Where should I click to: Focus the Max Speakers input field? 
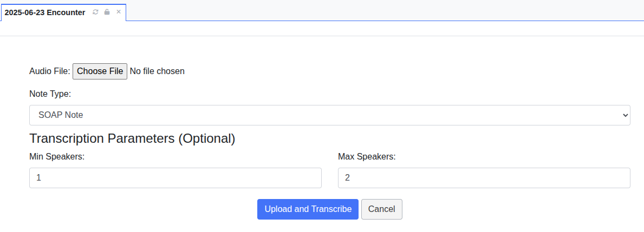(484, 178)
